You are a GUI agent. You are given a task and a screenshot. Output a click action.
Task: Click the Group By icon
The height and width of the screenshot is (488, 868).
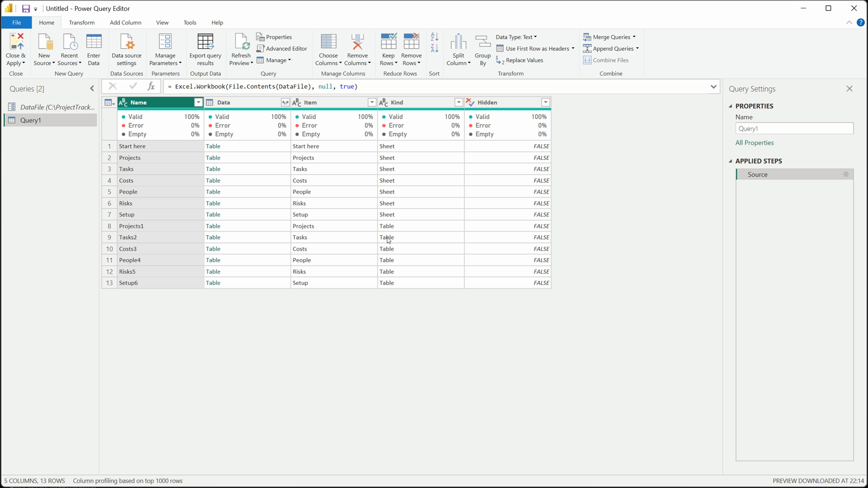coord(483,42)
